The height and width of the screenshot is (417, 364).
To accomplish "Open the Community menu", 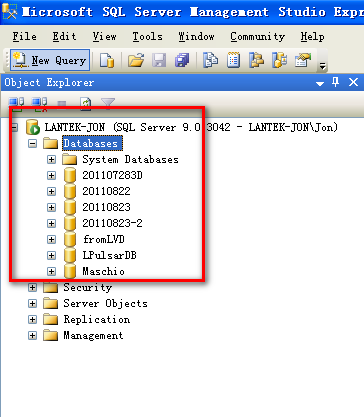I will (257, 36).
